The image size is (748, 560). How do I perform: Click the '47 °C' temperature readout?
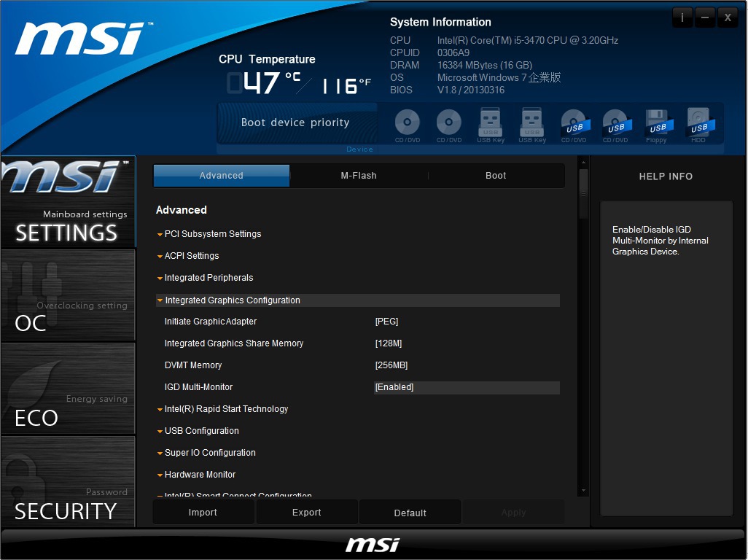(x=263, y=83)
